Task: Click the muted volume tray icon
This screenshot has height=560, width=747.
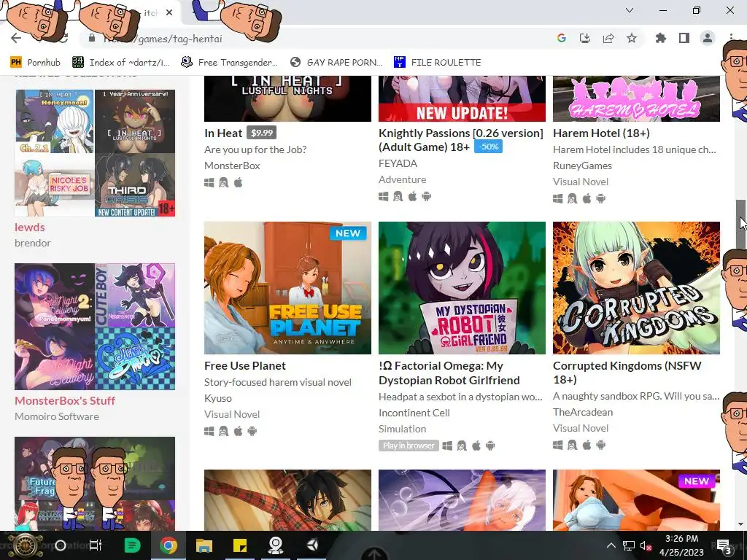Action: point(646,545)
